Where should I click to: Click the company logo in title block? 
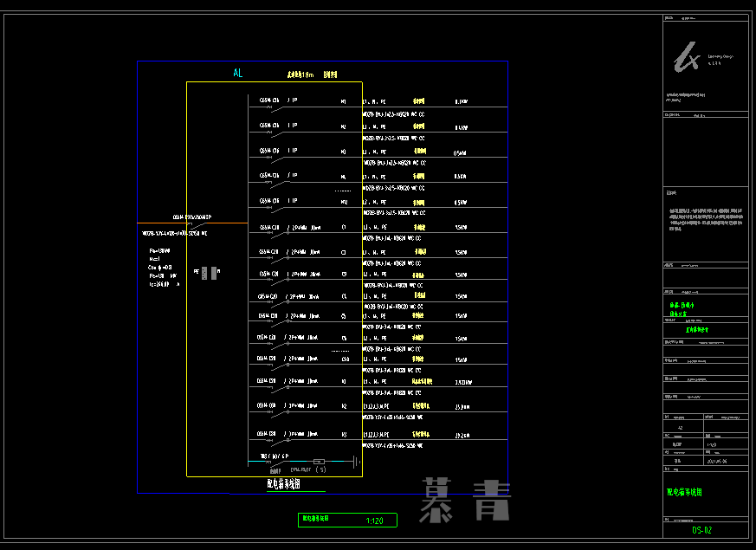click(687, 57)
